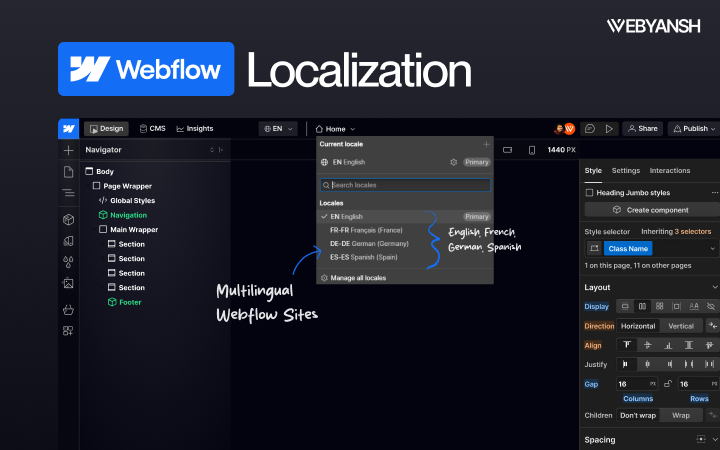Select the first Justify option (start)
720x450 pixels.
tap(625, 364)
